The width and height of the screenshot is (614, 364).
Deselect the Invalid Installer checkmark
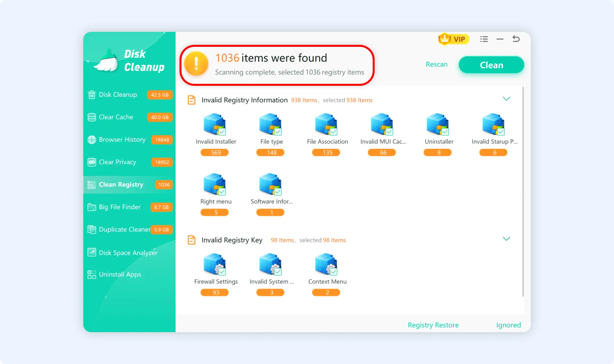coord(222,132)
